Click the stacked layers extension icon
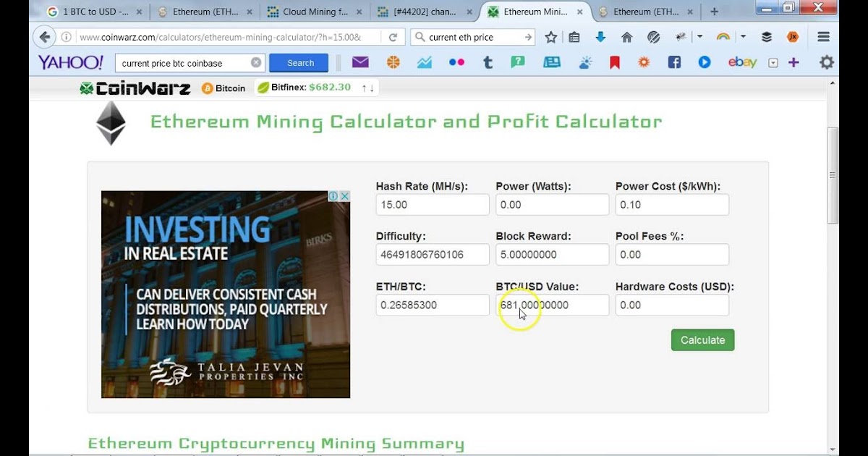The image size is (868, 456). point(767,37)
